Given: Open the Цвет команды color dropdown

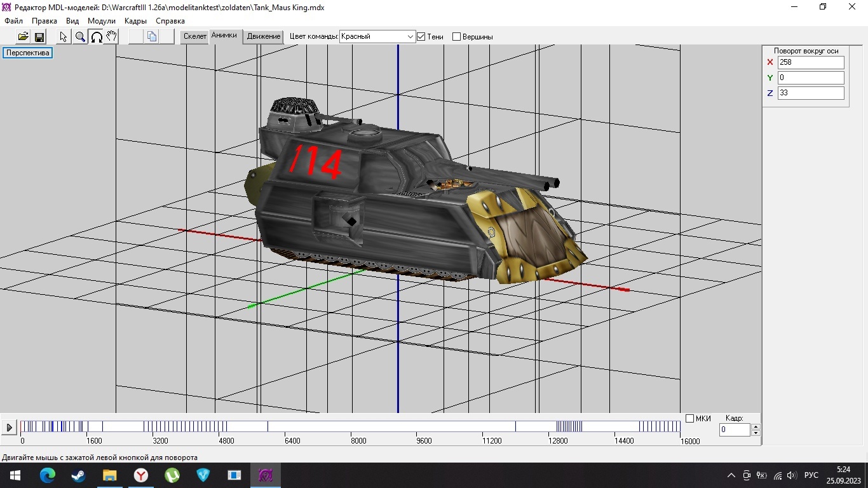Looking at the screenshot, I should point(410,37).
